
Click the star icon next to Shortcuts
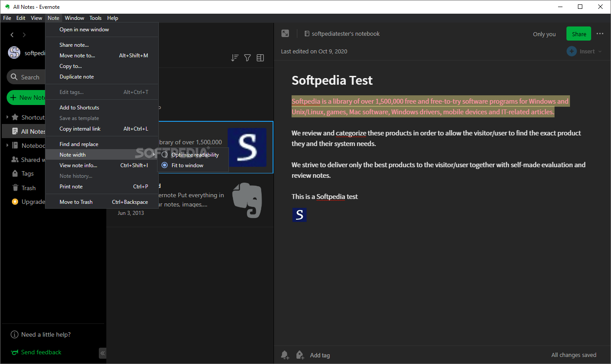coord(15,117)
